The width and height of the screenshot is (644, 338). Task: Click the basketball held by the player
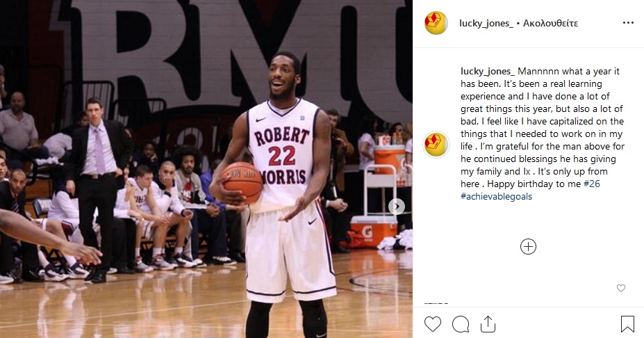242,183
